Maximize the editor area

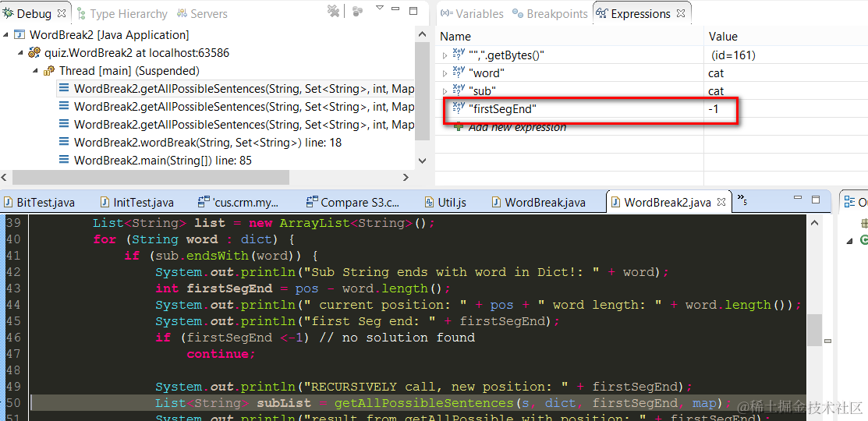click(816, 199)
